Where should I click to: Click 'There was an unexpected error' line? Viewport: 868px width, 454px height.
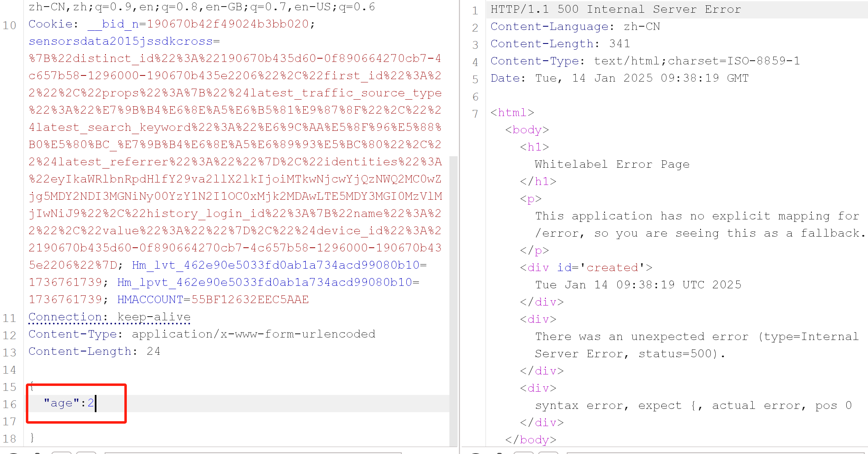[x=697, y=337]
